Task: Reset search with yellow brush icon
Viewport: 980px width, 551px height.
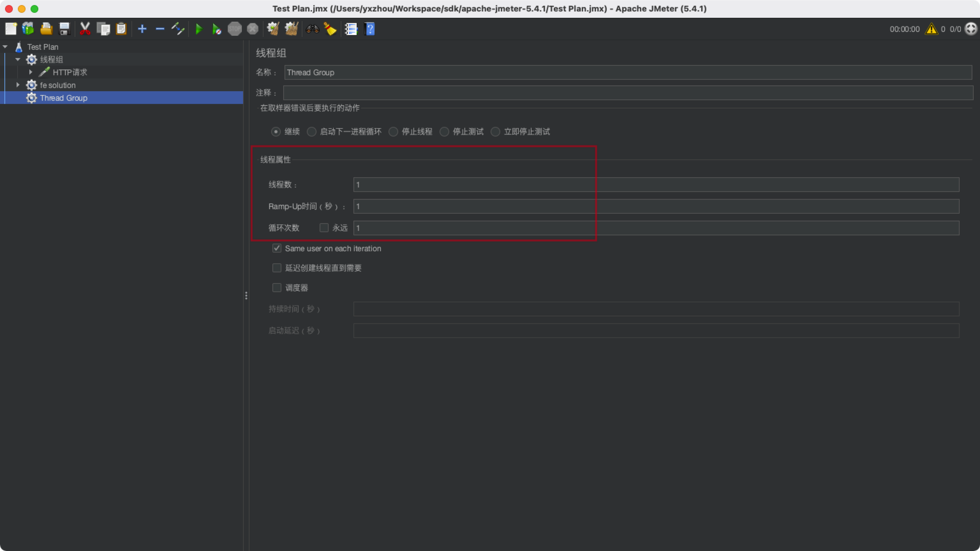Action: pyautogui.click(x=330, y=29)
